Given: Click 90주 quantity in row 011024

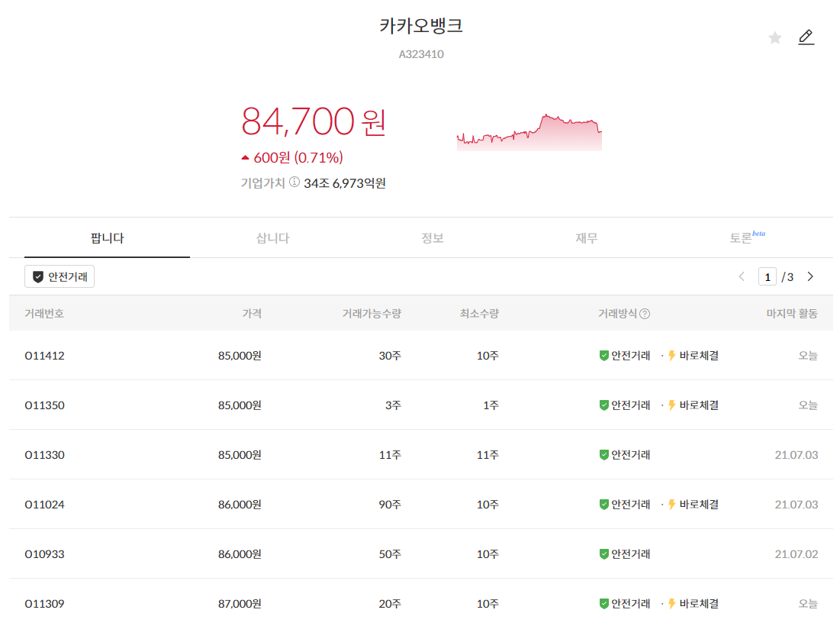Looking at the screenshot, I should 390,505.
